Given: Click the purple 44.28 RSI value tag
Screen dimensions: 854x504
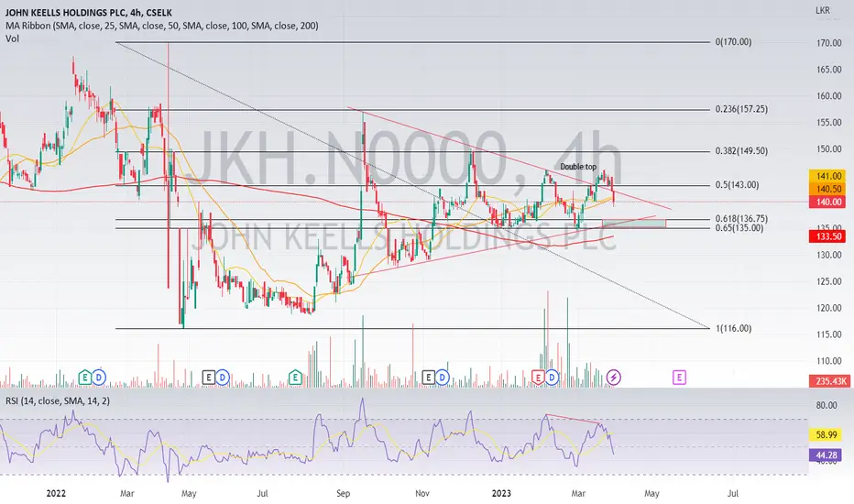Looking at the screenshot, I should click(x=827, y=455).
